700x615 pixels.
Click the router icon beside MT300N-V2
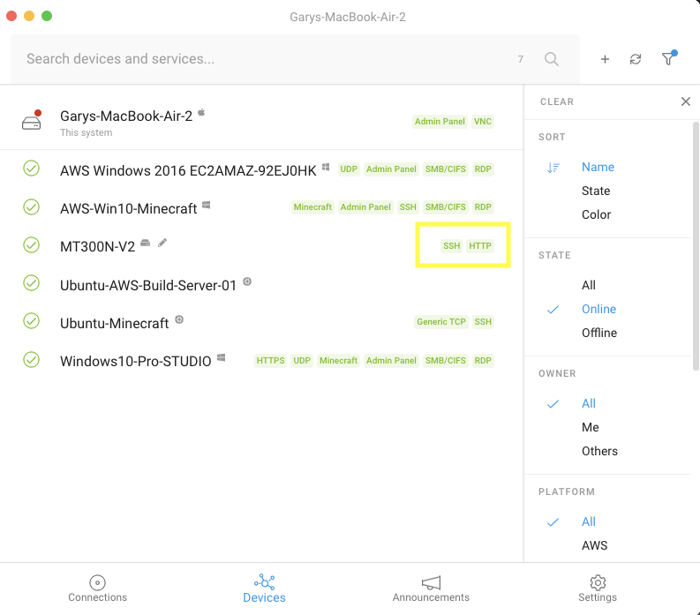click(146, 243)
